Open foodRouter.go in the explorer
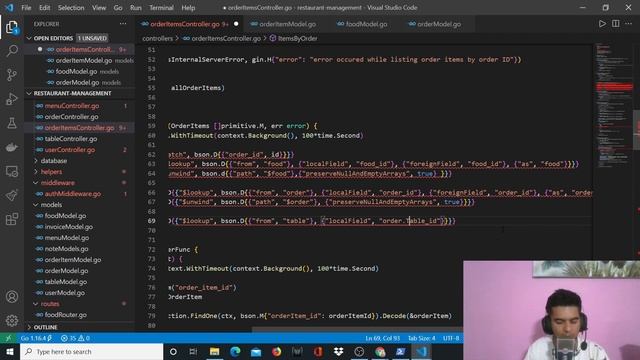This screenshot has height=360, width=640. click(x=66, y=315)
